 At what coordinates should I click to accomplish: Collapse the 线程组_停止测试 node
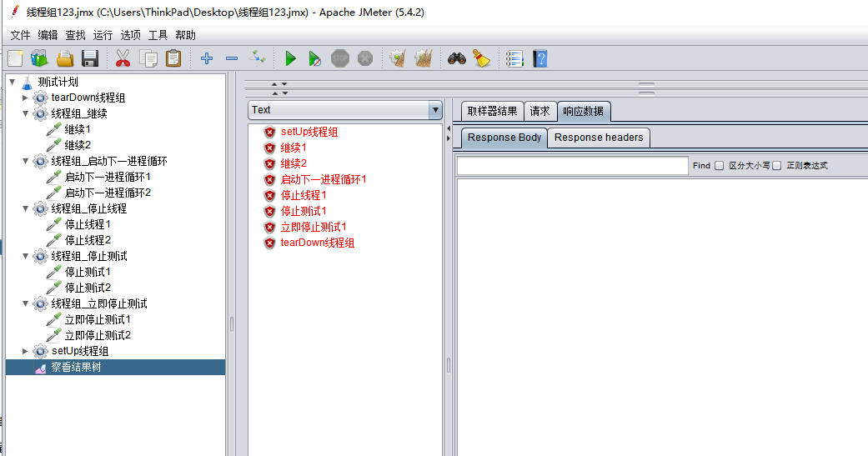26,256
